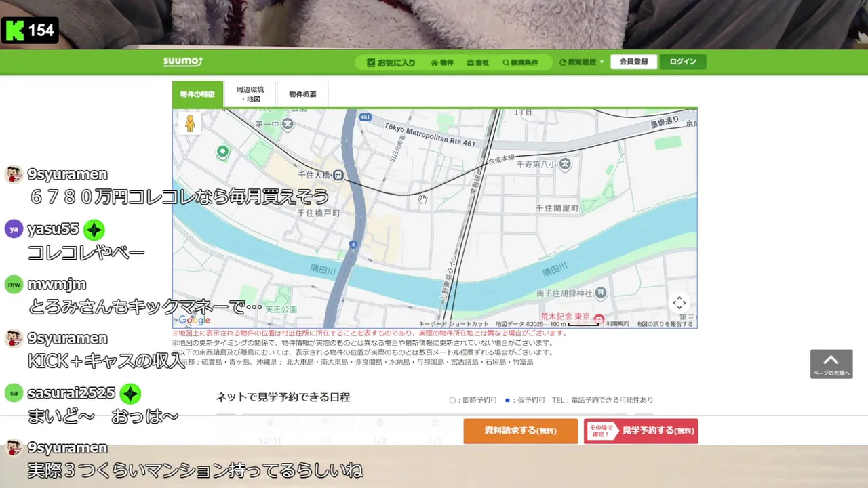Image resolution: width=868 pixels, height=488 pixels.
Task: Open 検索条件 saved search conditions
Action: point(520,62)
